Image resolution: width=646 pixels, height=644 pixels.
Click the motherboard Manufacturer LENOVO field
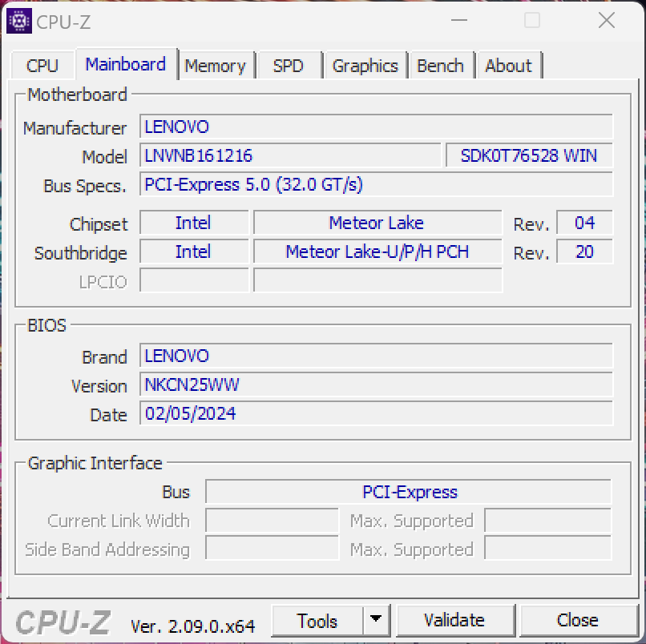[x=376, y=127]
